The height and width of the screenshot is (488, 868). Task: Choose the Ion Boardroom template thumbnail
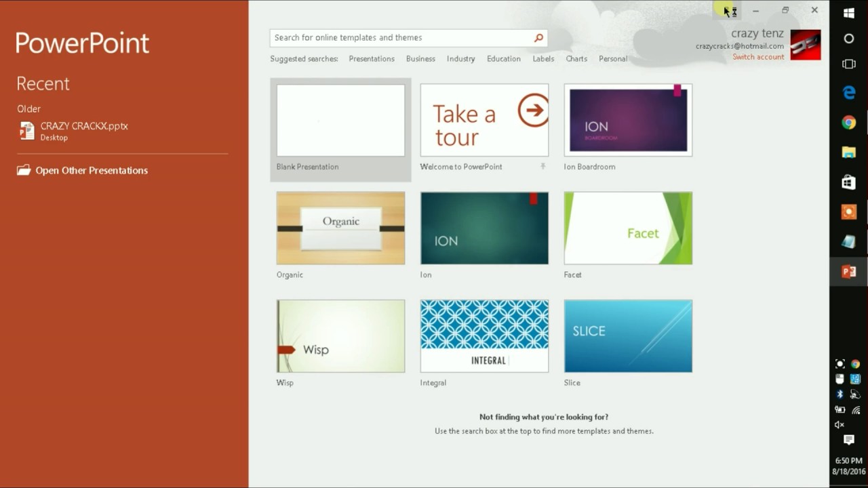(x=628, y=121)
